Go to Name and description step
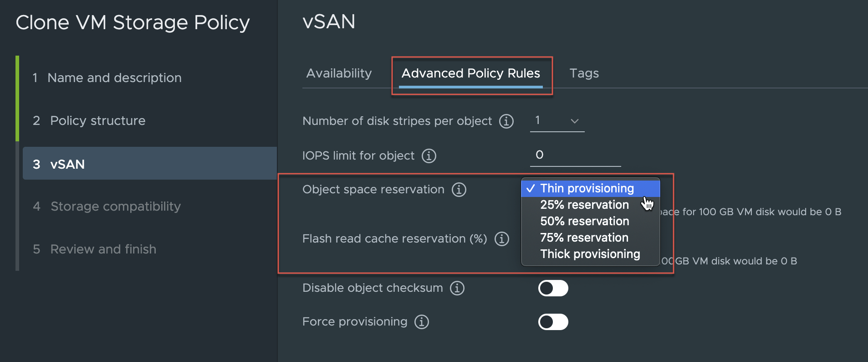Viewport: 868px width, 362px height. pyautogui.click(x=114, y=78)
